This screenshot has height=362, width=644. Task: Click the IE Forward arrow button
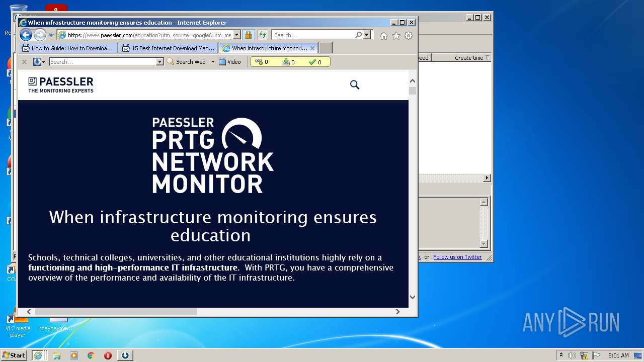coord(40,35)
